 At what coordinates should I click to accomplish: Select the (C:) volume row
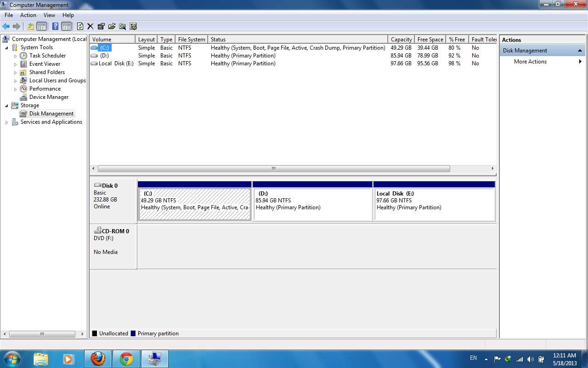coord(293,48)
